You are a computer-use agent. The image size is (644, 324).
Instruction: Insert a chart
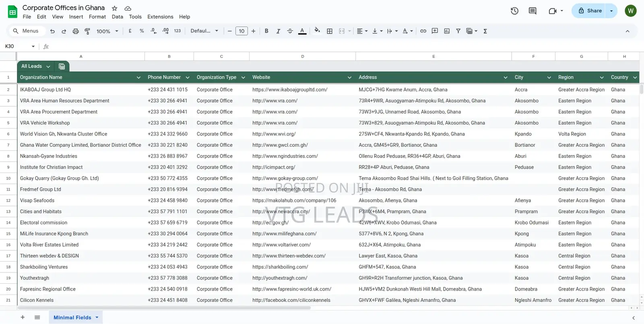click(447, 31)
